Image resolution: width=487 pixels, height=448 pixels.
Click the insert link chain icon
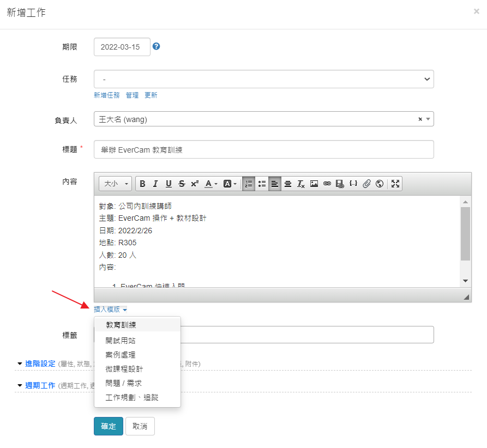tap(327, 184)
